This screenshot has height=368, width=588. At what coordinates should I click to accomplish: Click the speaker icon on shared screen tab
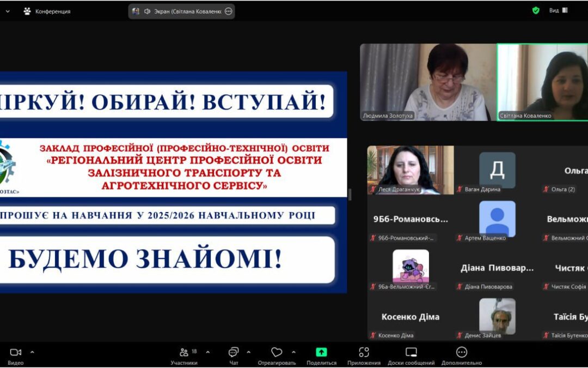coord(148,11)
